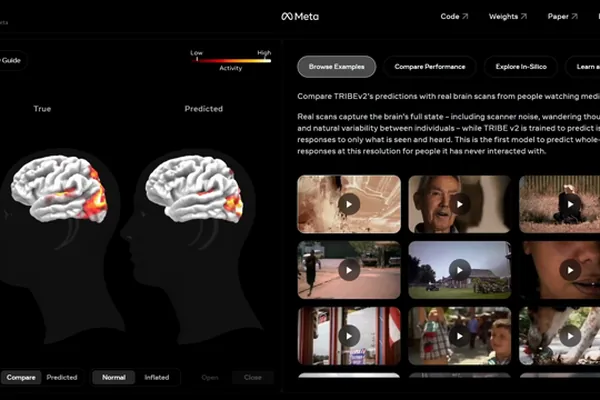
Task: Play the person kneeling in field video
Action: pos(570,204)
